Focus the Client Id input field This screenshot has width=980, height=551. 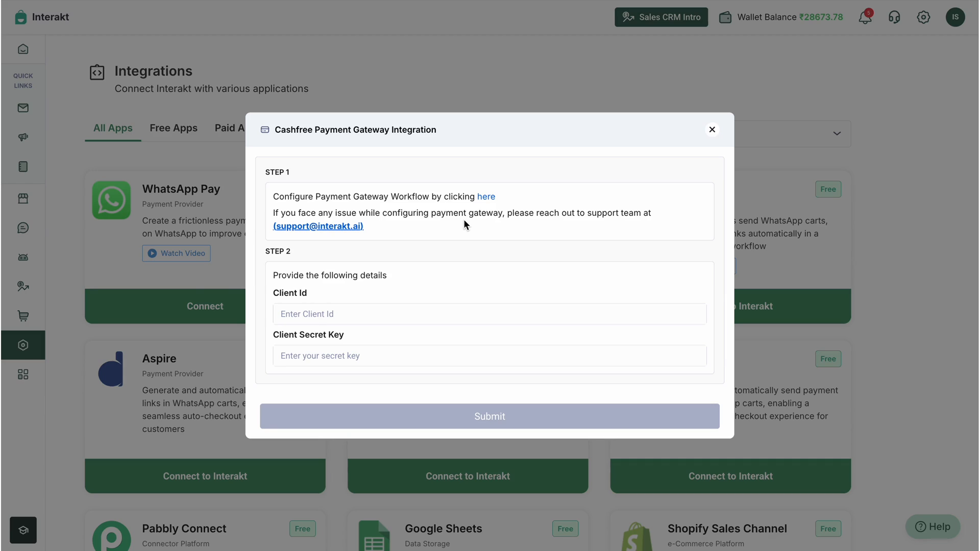coord(489,314)
